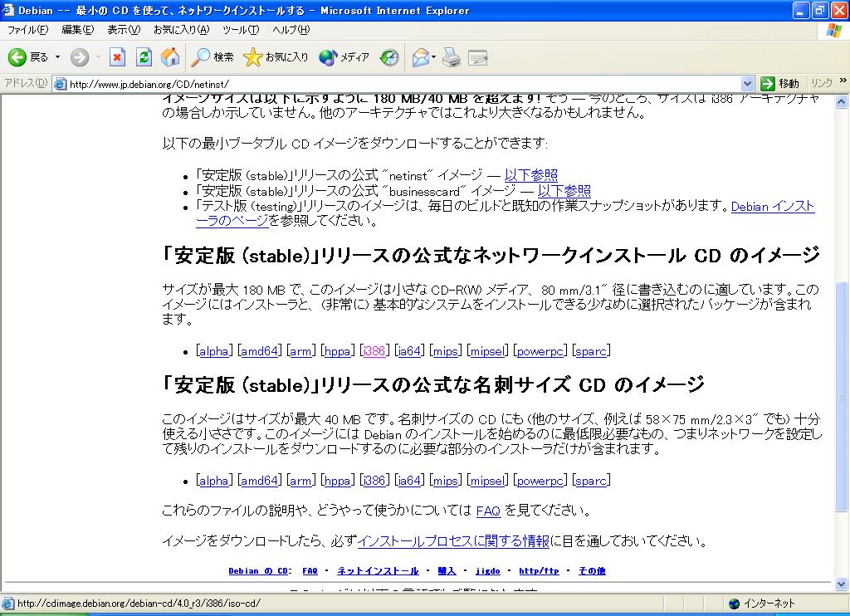The image size is (850, 616).
Task: Click mipsel link under netinst images
Action: tap(487, 351)
